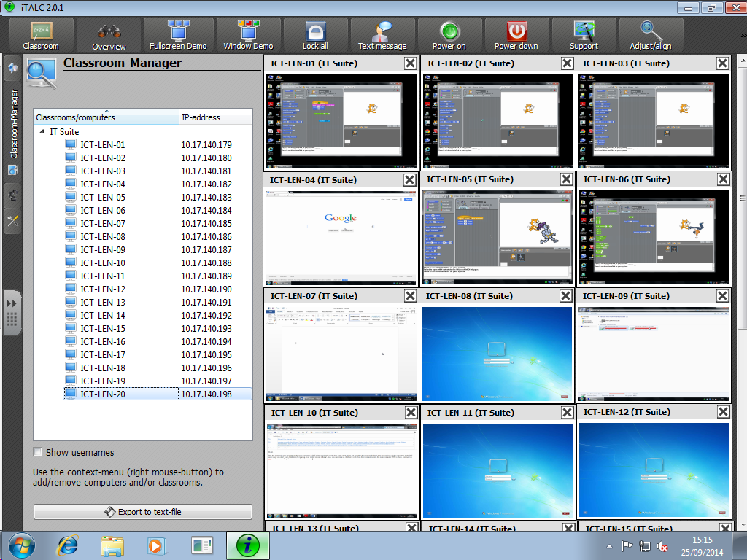Start a Fullscreen Demo
This screenshot has height=560, width=747.
(x=178, y=35)
